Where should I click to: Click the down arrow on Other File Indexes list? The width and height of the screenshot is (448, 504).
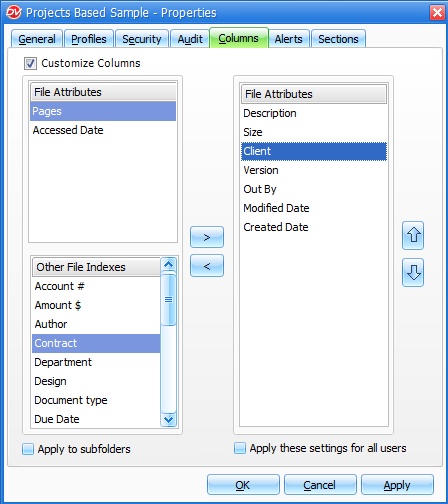coord(168,420)
